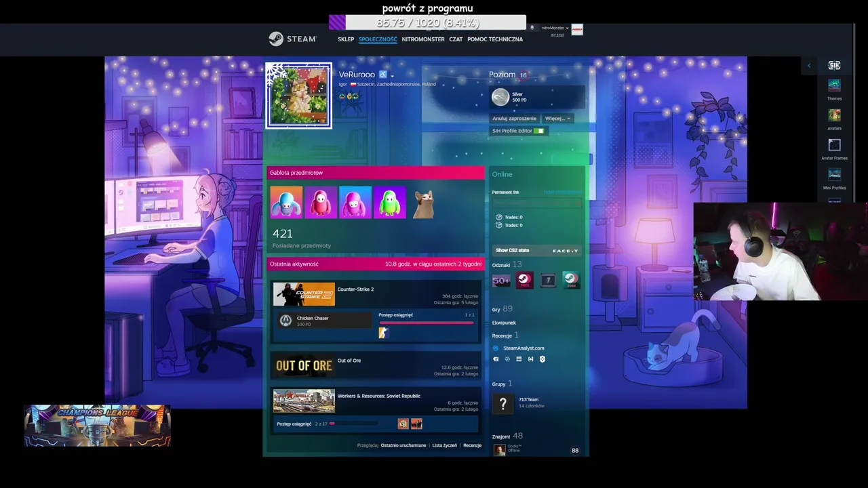
Task: Open the CZAT menu item
Action: (x=456, y=39)
